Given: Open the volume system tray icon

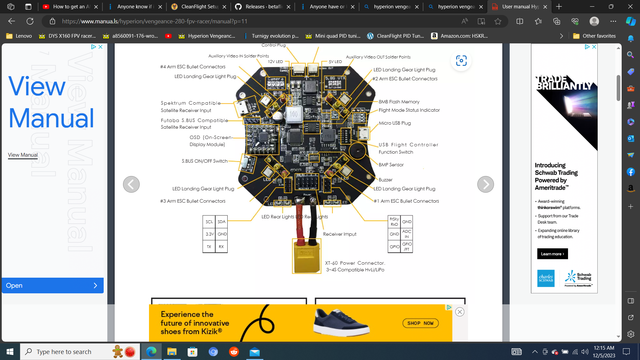Looking at the screenshot, I should point(585,351).
